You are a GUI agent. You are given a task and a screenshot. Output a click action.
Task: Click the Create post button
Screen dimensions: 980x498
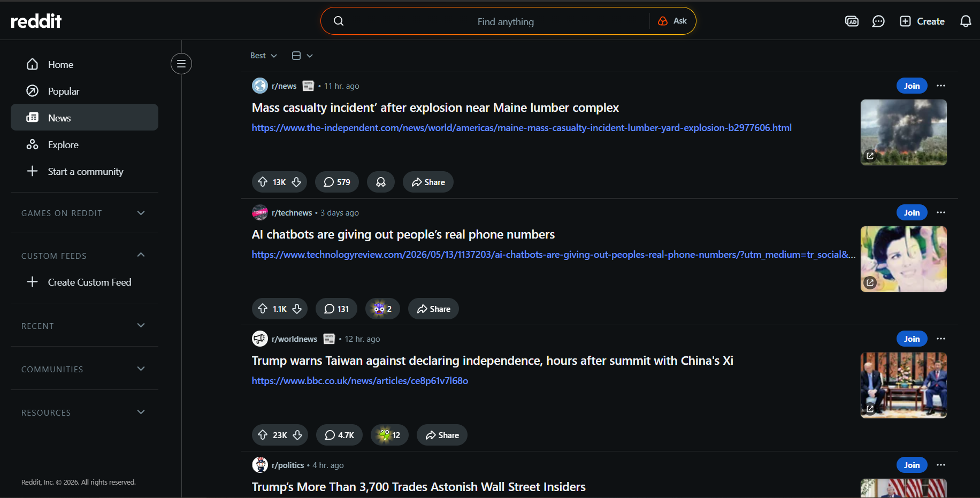pyautogui.click(x=922, y=21)
